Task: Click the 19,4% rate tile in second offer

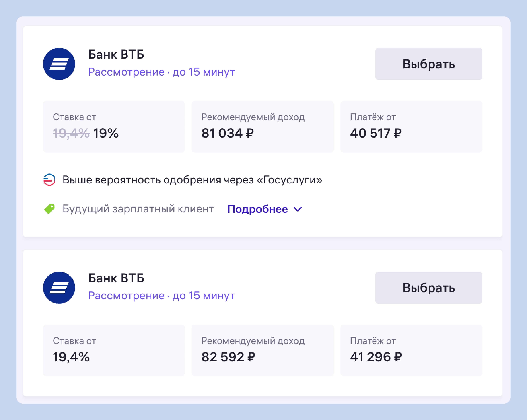Action: point(114,350)
